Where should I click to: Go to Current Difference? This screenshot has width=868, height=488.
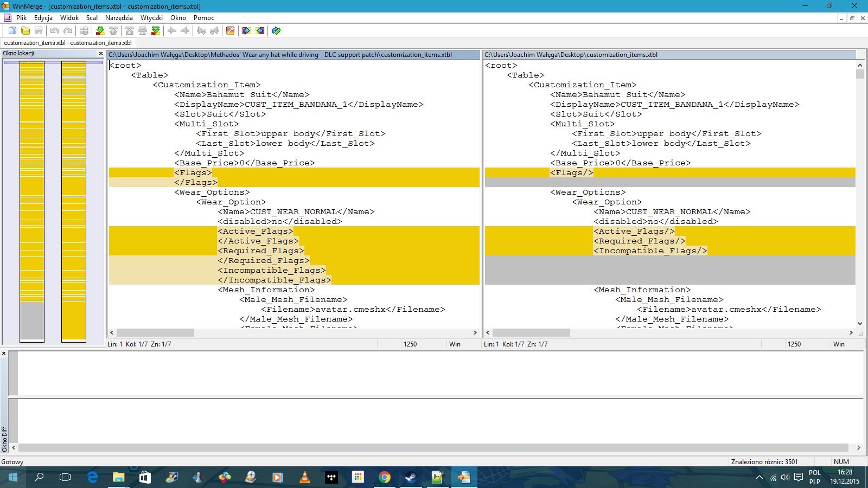coord(143,31)
